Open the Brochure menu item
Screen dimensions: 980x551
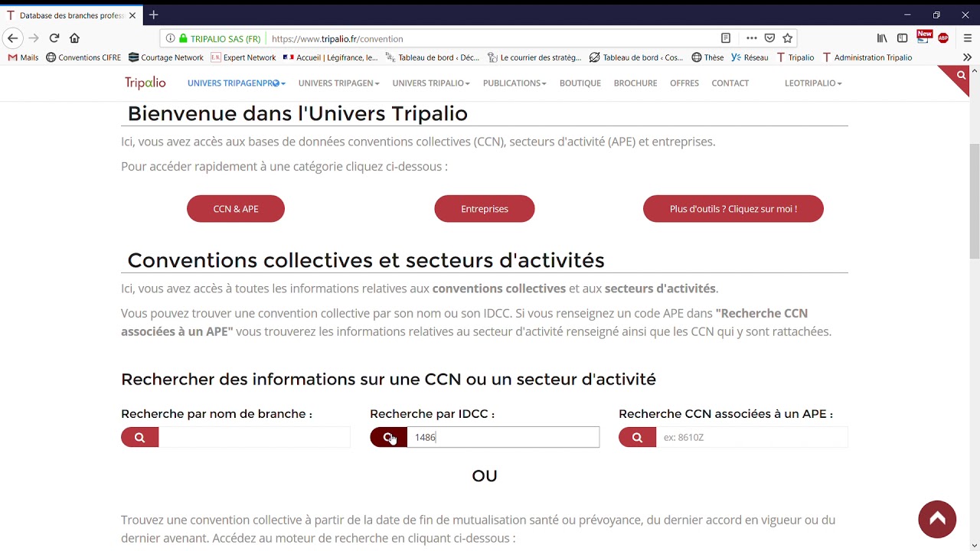click(x=635, y=83)
